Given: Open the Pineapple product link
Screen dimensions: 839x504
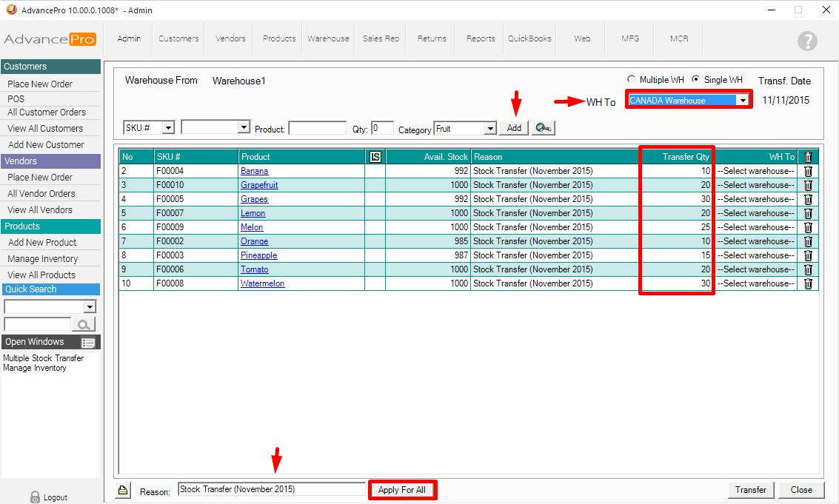Looking at the screenshot, I should (258, 255).
